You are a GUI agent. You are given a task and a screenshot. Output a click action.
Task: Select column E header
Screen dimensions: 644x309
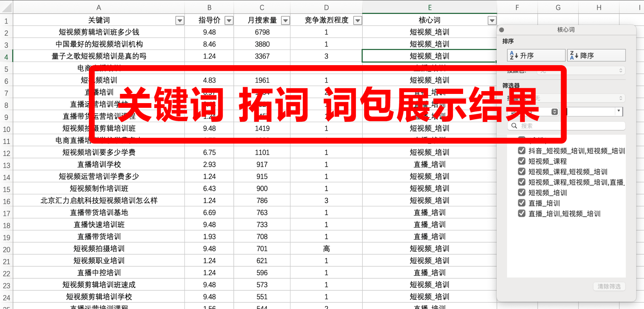pyautogui.click(x=429, y=7)
